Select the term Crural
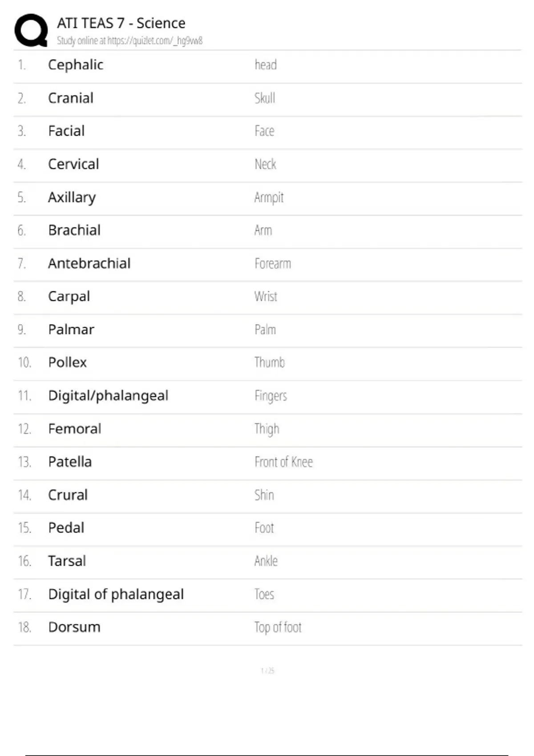Image resolution: width=534 pixels, height=756 pixels. click(68, 495)
